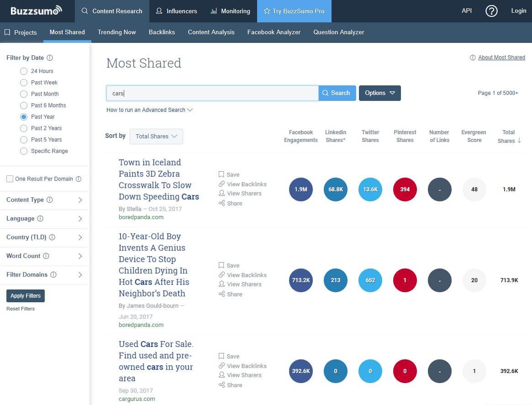
Task: Switch to the Trending Now tab
Action: (x=116, y=32)
